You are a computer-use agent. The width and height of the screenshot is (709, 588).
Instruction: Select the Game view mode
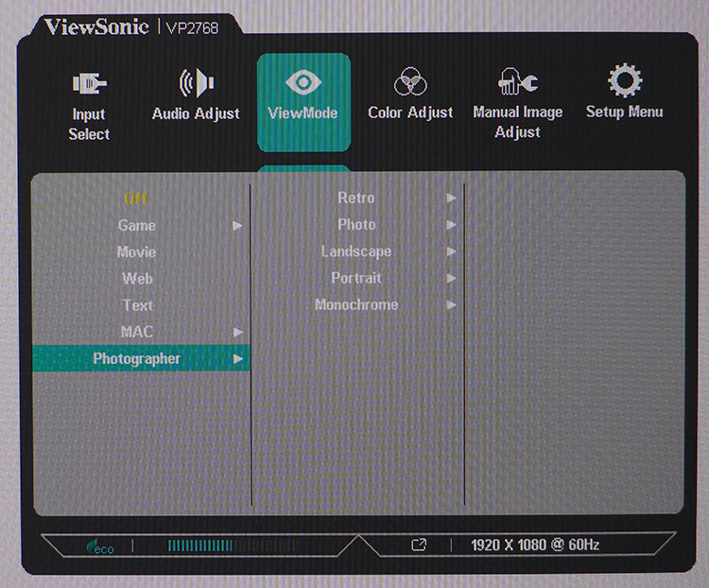click(136, 225)
